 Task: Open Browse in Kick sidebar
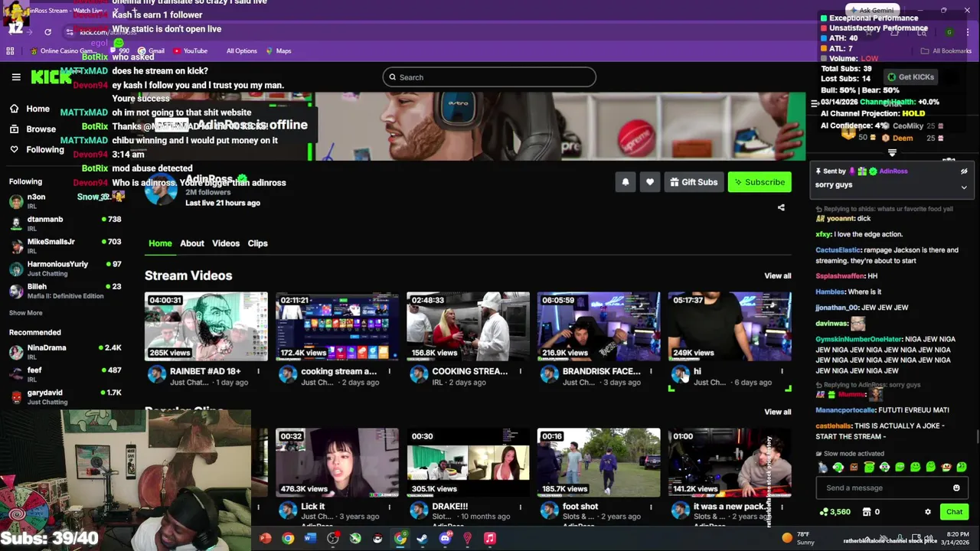[x=33, y=129]
